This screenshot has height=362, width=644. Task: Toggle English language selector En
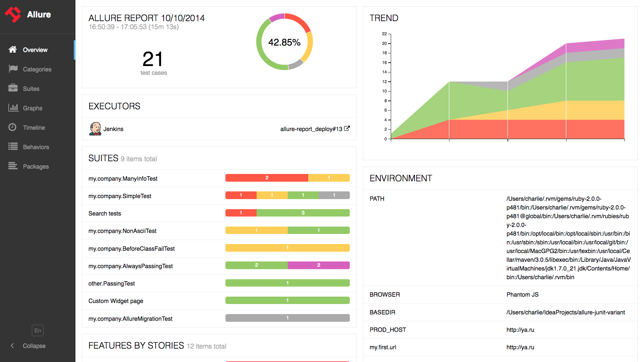coord(38,330)
